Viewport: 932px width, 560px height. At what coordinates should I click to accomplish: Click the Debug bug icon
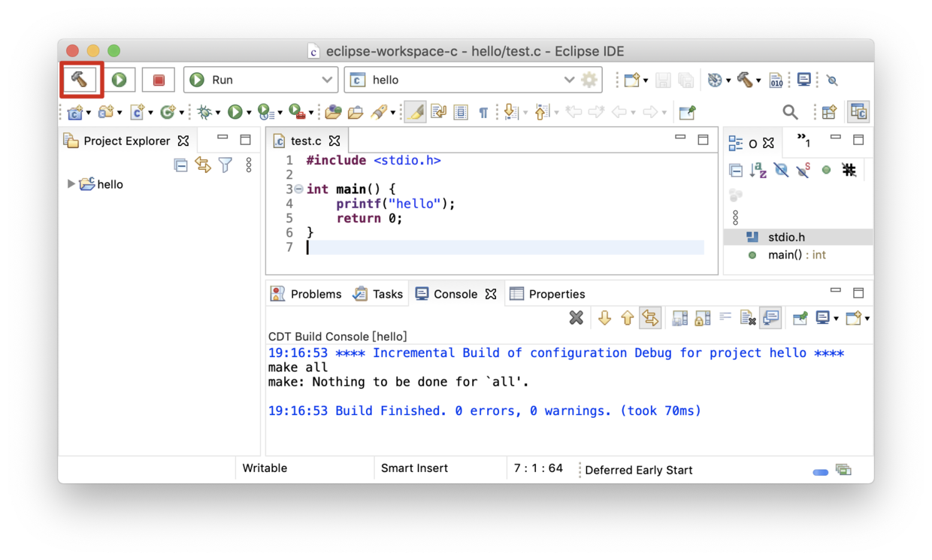point(204,112)
